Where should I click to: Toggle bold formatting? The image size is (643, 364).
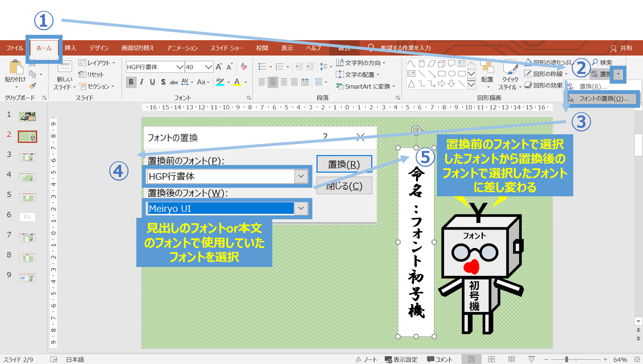(131, 82)
